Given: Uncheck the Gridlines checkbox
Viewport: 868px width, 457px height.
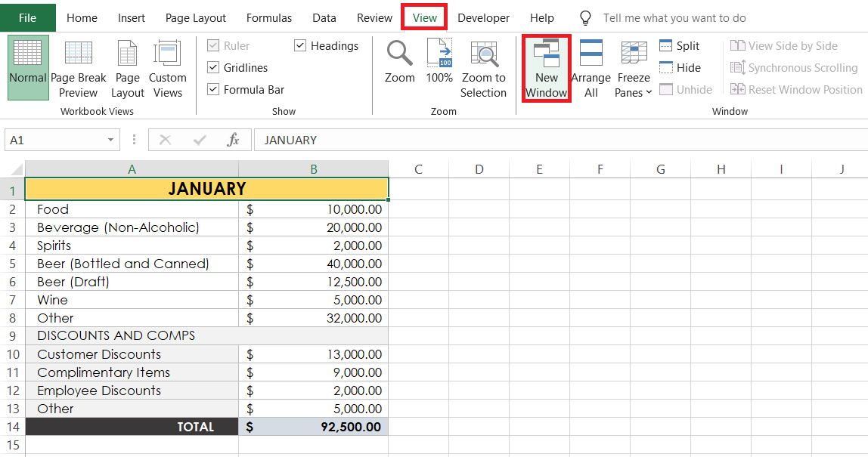Looking at the screenshot, I should click(x=213, y=67).
